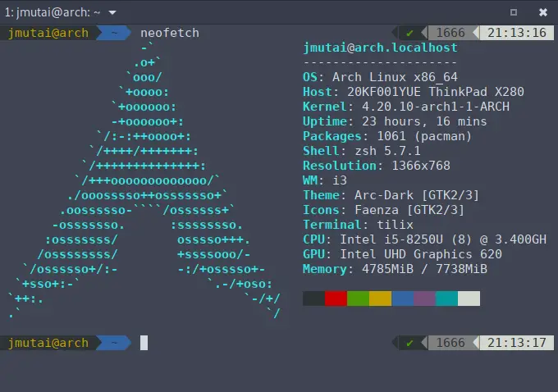Click the Theme line 'Arc-Dark [GTK2/3]'
Screen dimensions: 558x392
click(391, 195)
